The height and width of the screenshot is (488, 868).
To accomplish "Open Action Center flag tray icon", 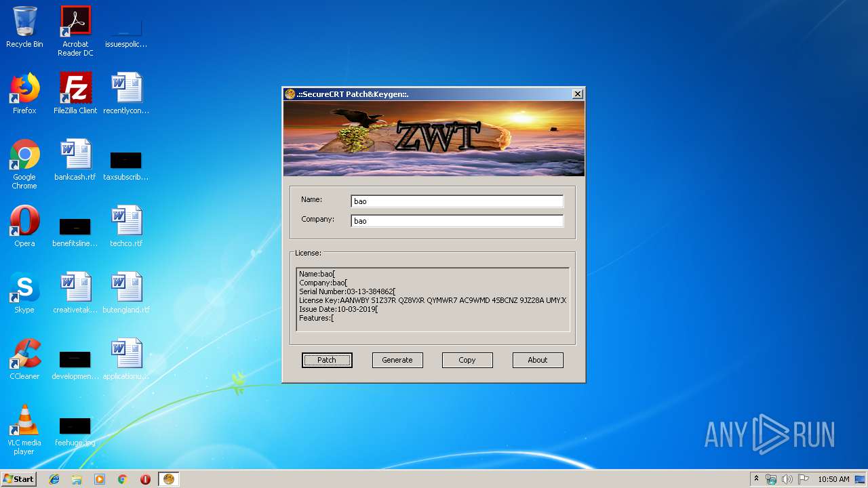I will pos(804,479).
